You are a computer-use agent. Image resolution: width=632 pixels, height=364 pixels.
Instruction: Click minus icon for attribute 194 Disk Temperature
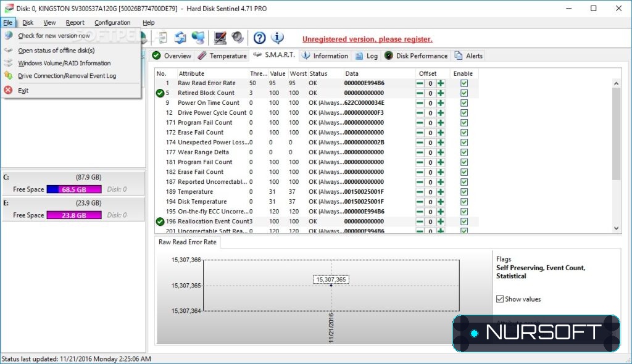click(x=420, y=202)
